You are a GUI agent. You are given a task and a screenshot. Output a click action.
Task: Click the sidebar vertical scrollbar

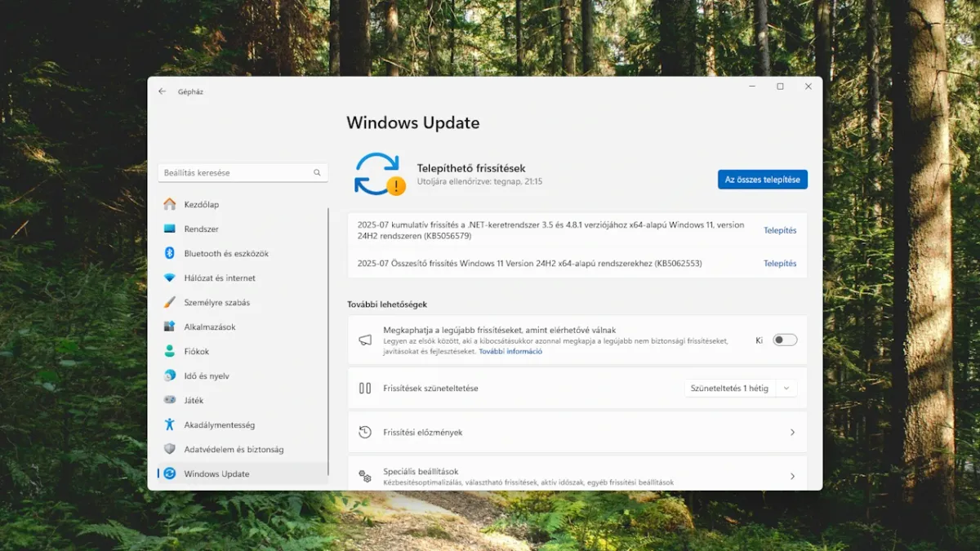[x=328, y=341]
